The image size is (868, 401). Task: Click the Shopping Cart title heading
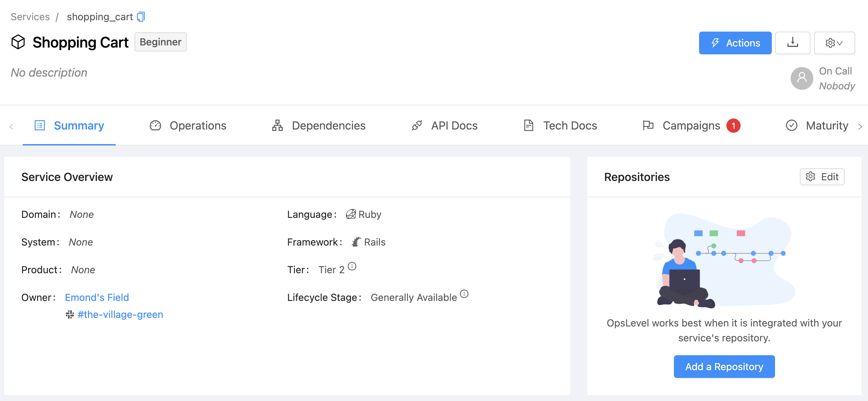pos(81,42)
